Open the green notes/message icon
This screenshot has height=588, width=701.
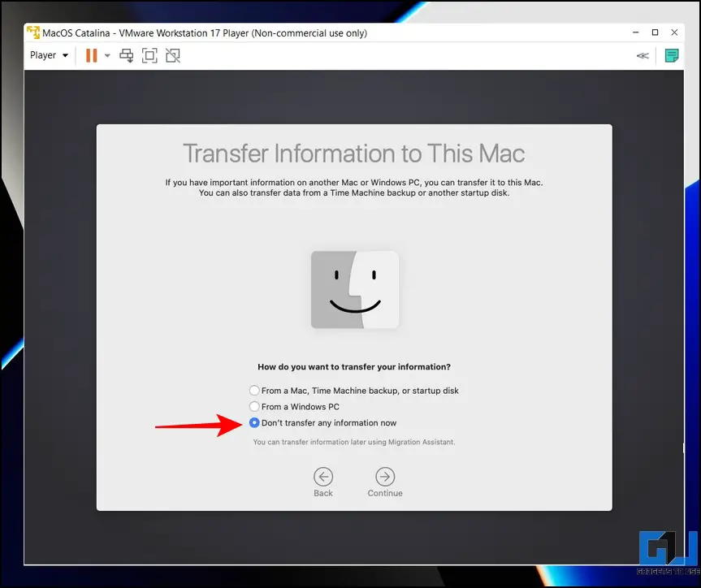(672, 55)
